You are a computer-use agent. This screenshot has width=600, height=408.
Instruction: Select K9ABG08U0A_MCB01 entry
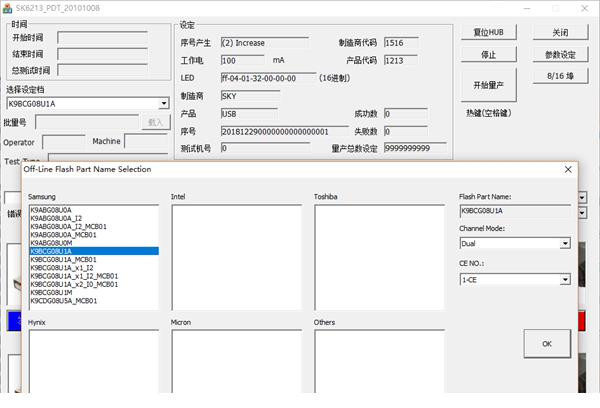coord(94,235)
